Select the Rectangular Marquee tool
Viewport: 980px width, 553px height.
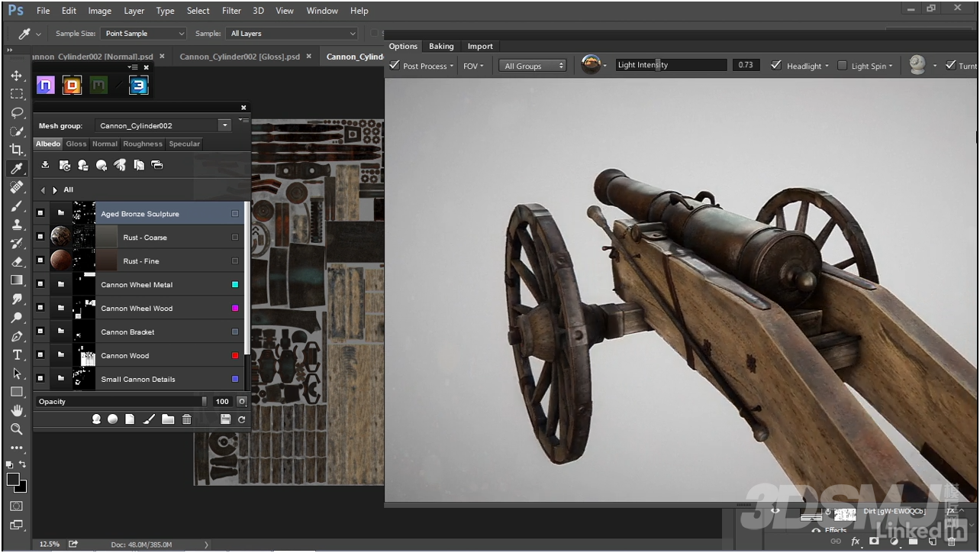pos(16,94)
